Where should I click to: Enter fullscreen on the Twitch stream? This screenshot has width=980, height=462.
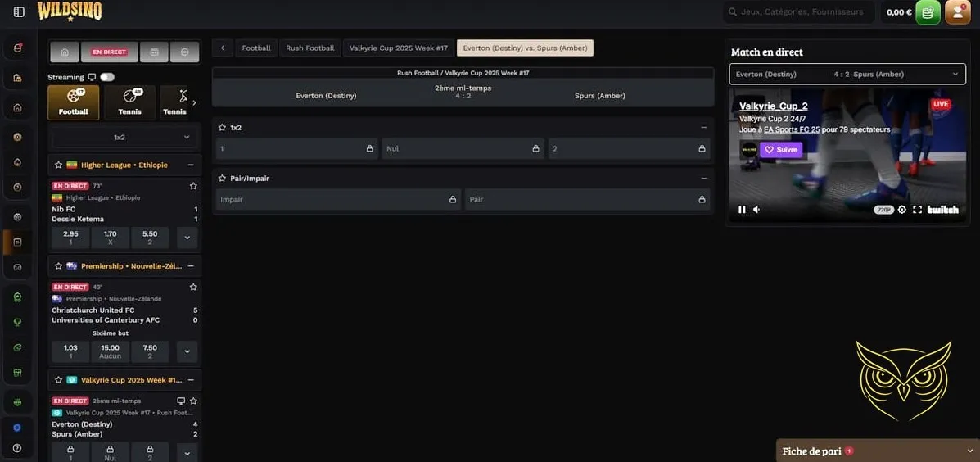point(917,210)
